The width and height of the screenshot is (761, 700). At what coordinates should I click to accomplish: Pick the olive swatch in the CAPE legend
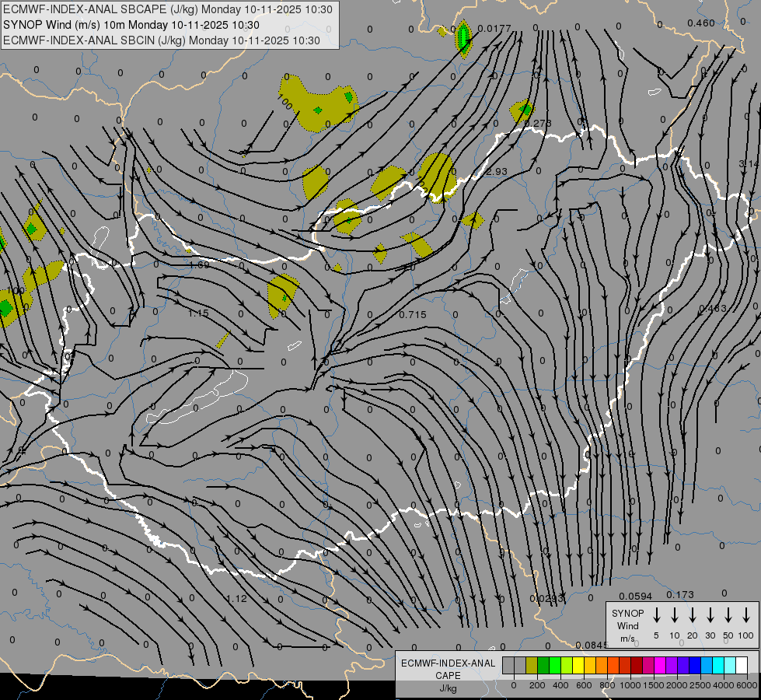tap(532, 665)
